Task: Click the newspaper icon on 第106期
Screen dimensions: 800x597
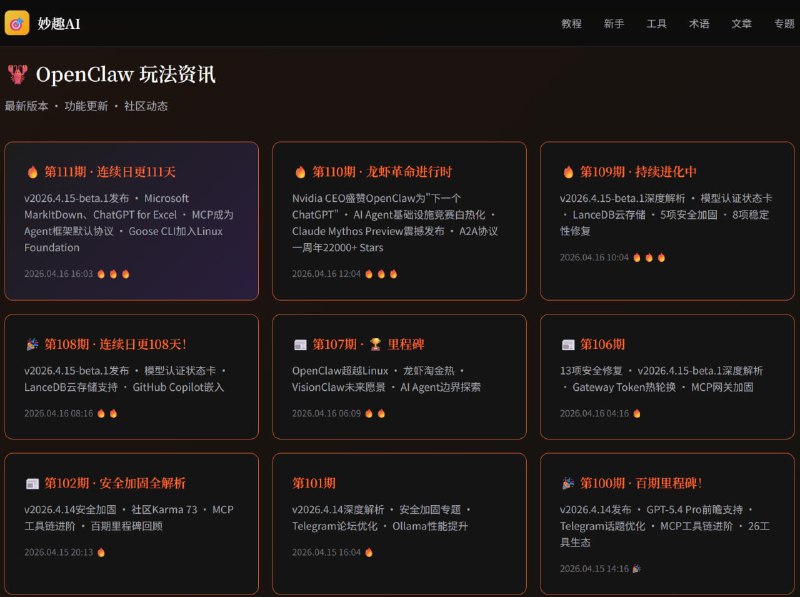Action: pos(568,345)
